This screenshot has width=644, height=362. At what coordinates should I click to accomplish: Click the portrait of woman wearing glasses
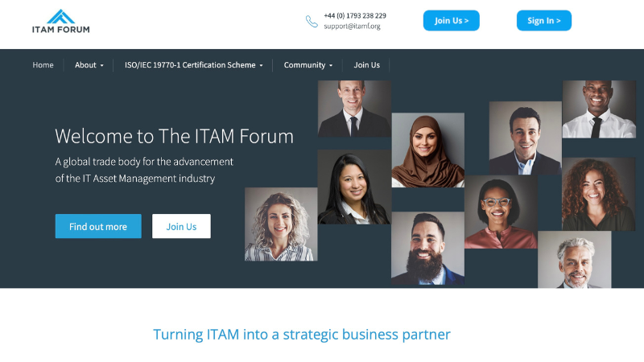point(501,212)
